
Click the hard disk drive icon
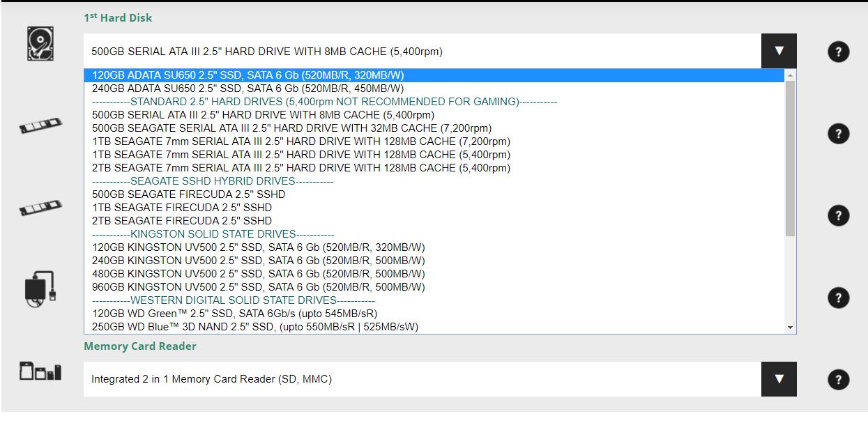[x=40, y=43]
